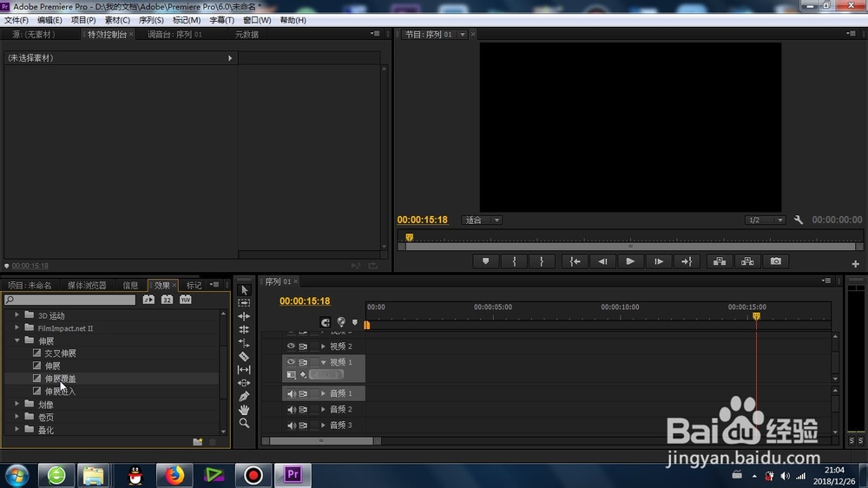Select the Rate Stretch tool
Viewport: 868px width, 488px height.
(244, 343)
